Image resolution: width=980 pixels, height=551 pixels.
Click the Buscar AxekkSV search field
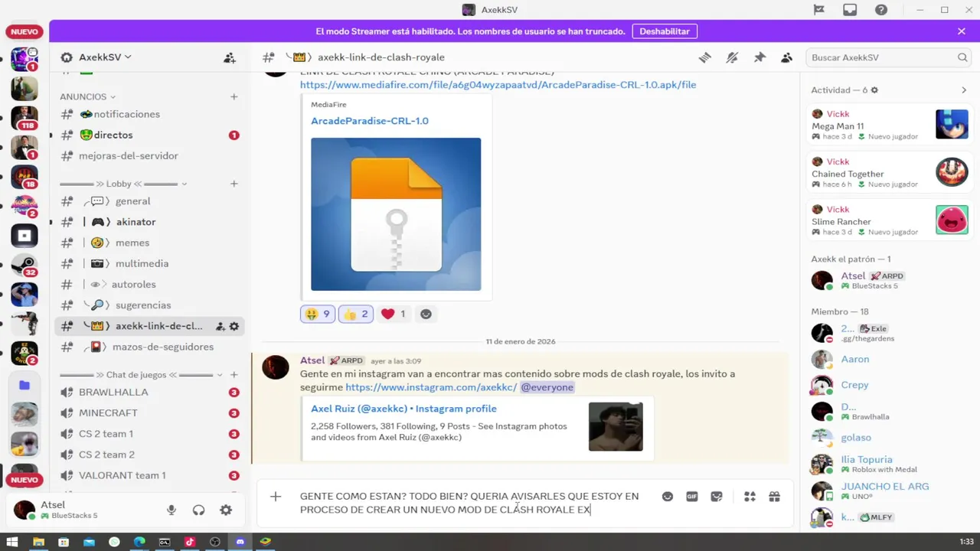889,57
